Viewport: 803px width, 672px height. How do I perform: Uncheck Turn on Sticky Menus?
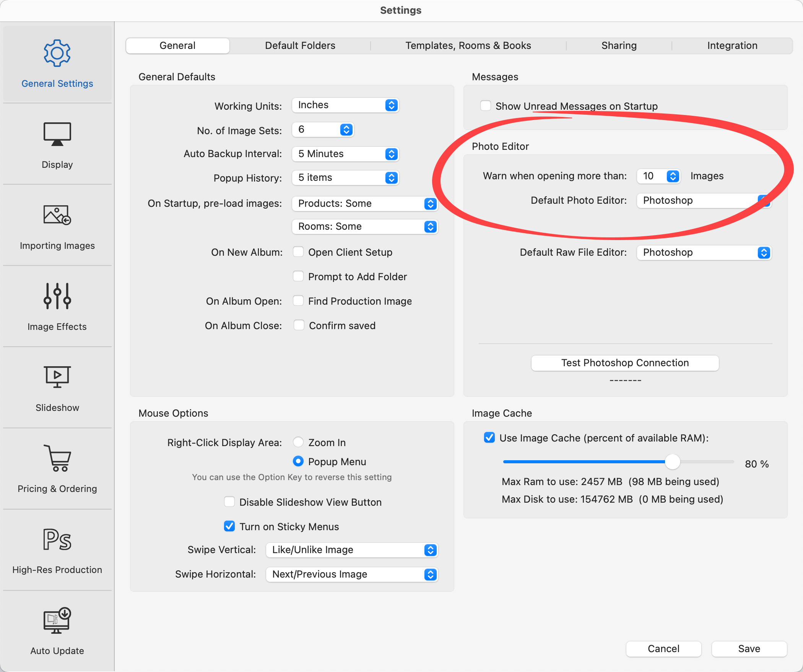229,526
